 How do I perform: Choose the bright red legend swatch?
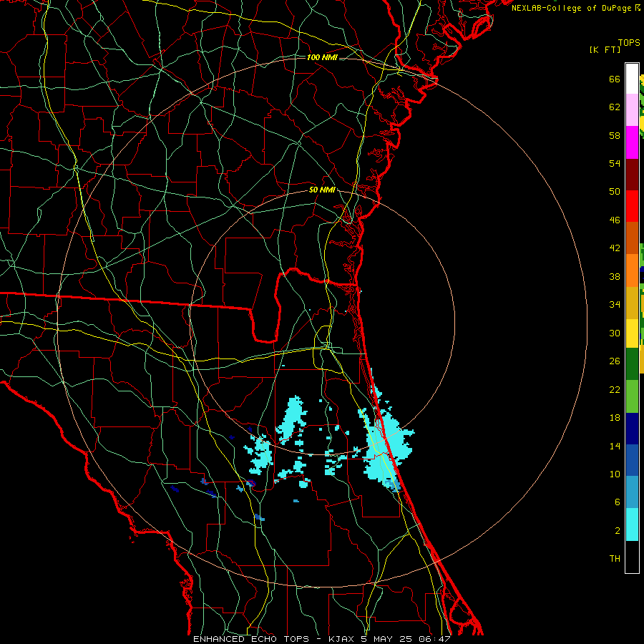[x=632, y=206]
